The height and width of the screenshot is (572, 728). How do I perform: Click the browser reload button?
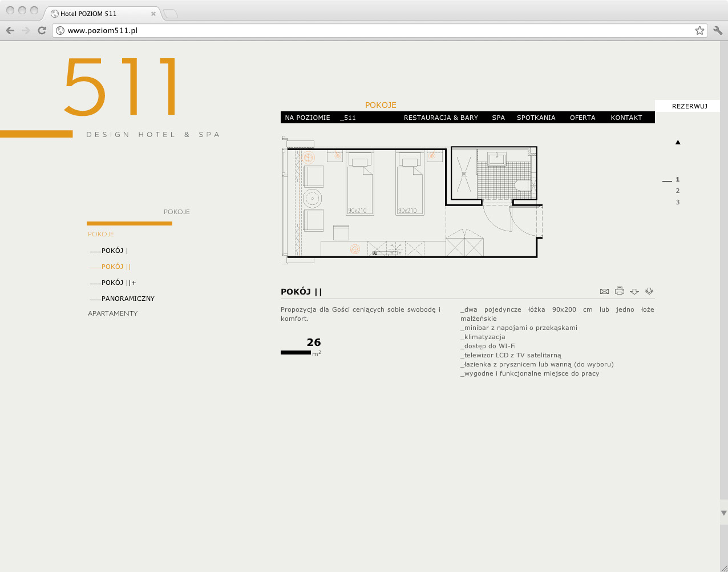(42, 30)
